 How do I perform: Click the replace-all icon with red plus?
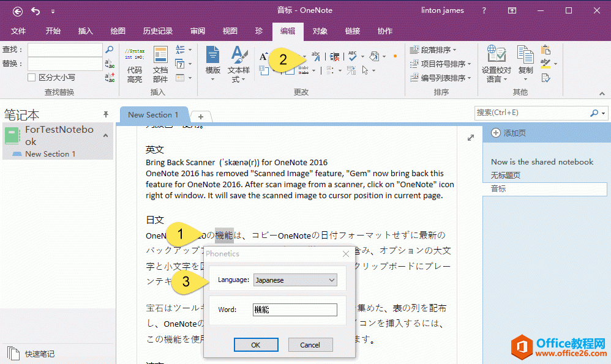[110, 78]
